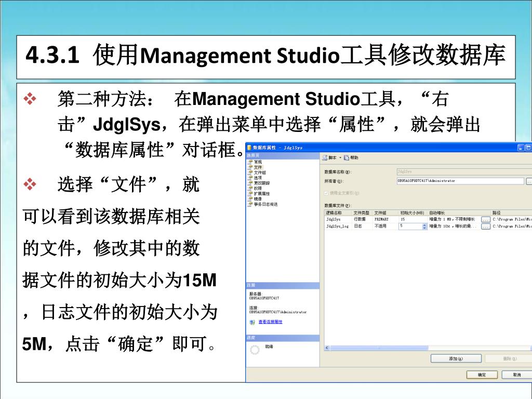Select the JdglSys_log logical name cell

(338, 226)
